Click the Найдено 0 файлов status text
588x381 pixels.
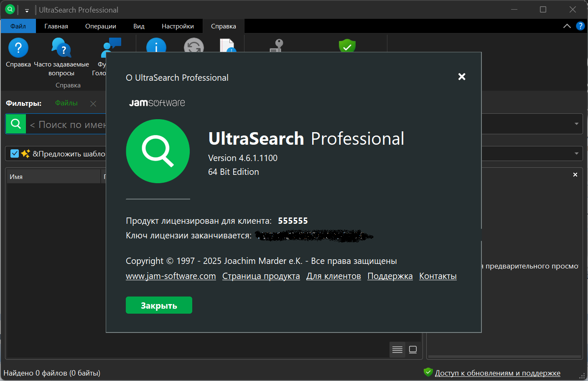tap(52, 373)
